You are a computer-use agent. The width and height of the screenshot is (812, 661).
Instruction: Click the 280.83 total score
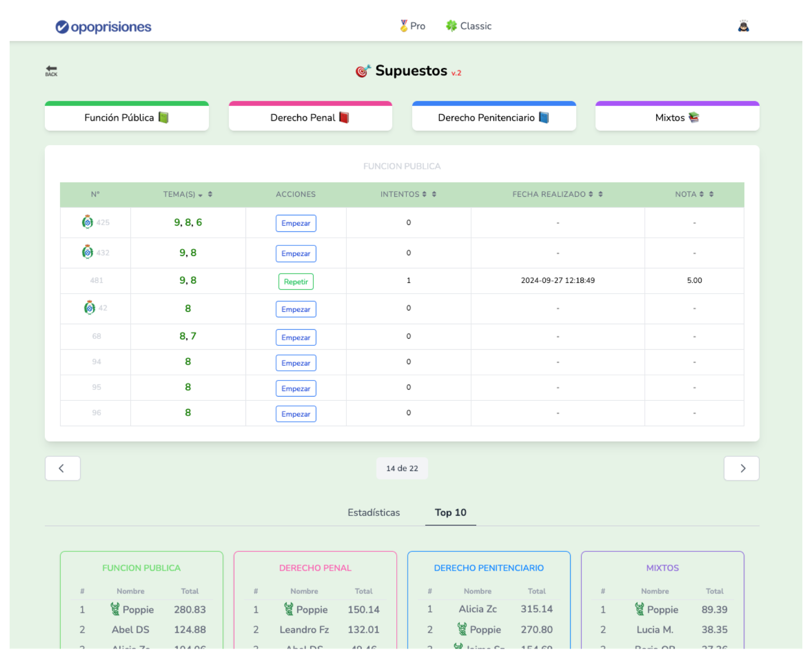[x=190, y=609]
